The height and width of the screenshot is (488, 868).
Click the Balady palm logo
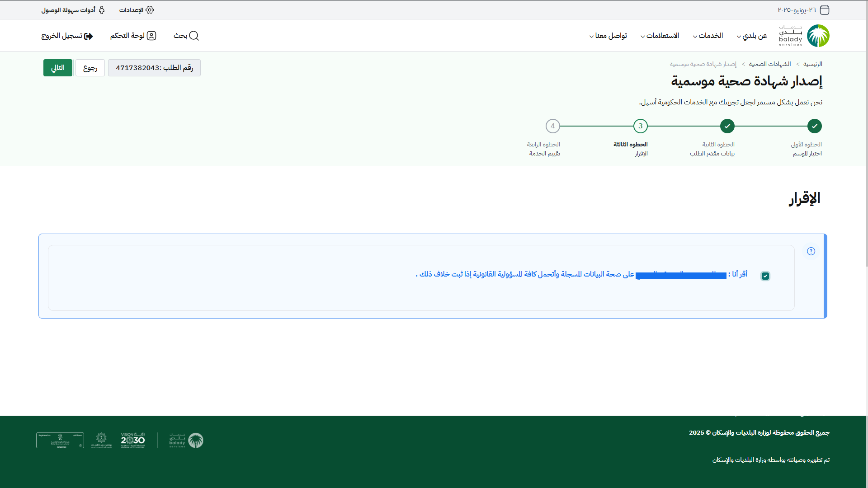point(818,36)
